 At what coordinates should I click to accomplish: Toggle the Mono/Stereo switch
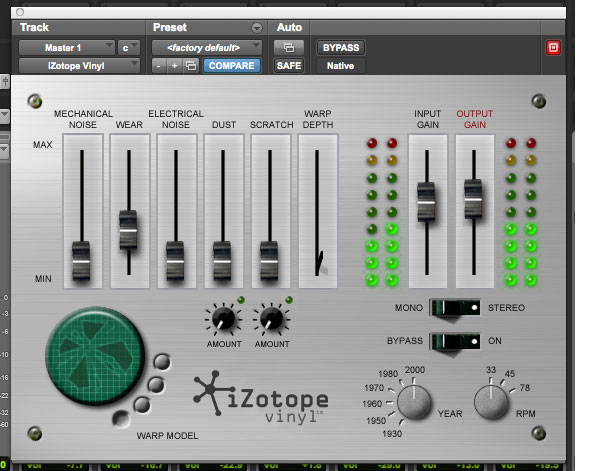pos(455,308)
